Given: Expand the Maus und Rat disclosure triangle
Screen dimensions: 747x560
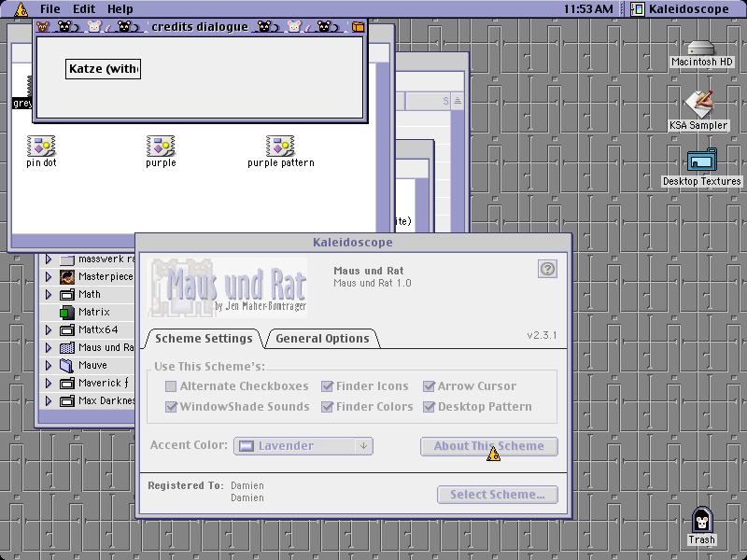Looking at the screenshot, I should point(49,347).
